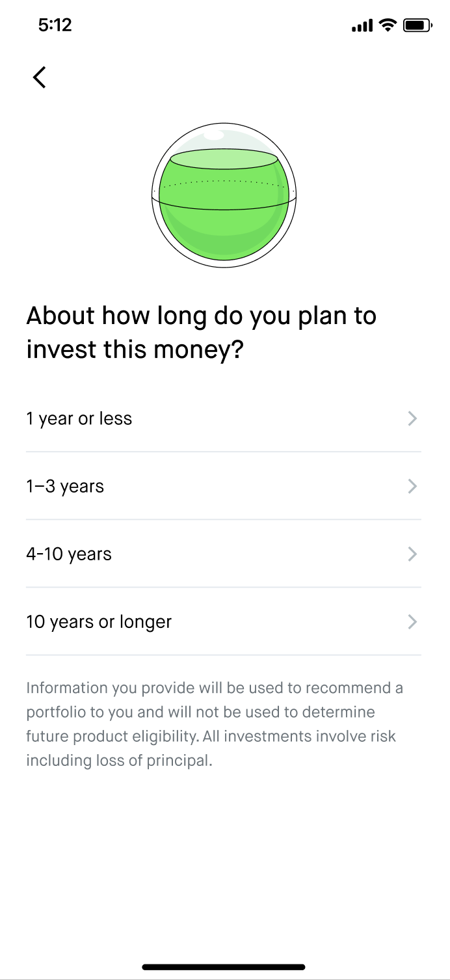Tap the battery indicator icon

click(x=417, y=25)
